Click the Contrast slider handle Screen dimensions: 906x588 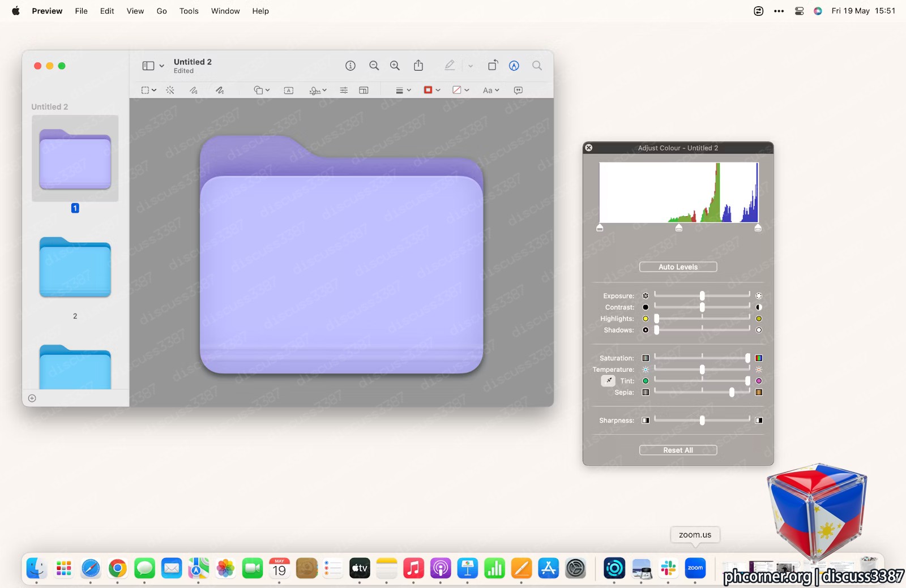702,307
